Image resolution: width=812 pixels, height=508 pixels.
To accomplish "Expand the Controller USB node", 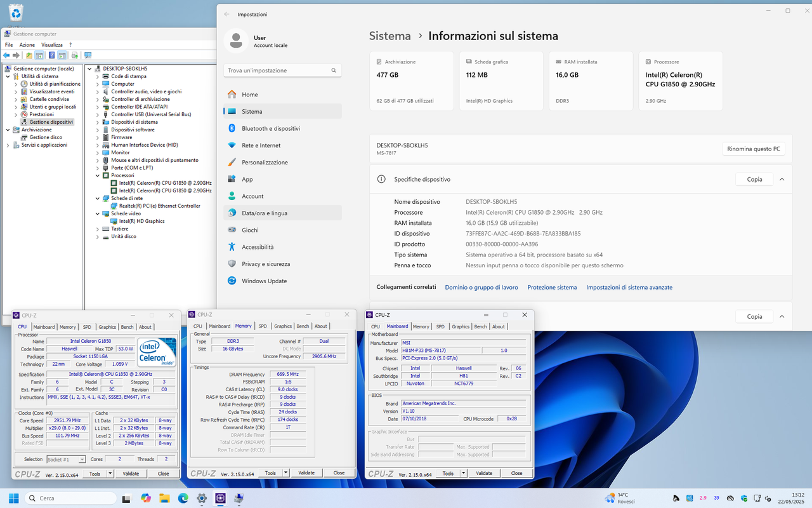I will [x=98, y=114].
